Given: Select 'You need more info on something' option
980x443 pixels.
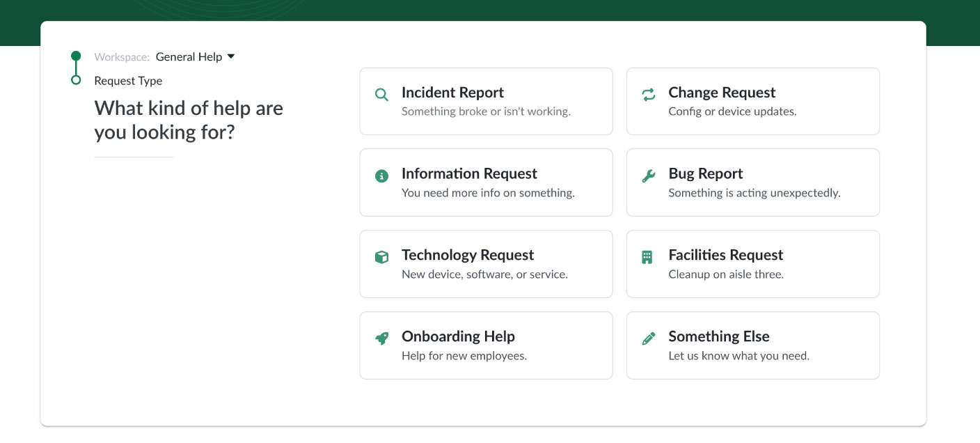Looking at the screenshot, I should coord(488,193).
